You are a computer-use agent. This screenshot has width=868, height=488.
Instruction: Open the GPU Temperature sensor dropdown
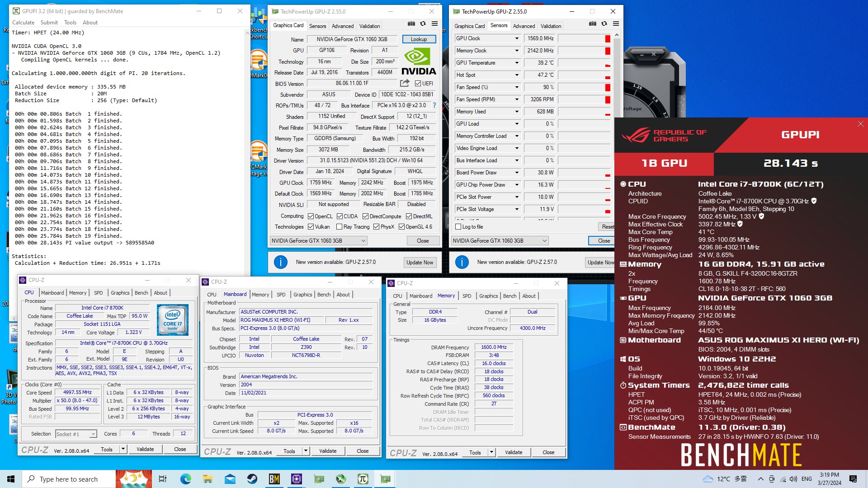point(517,63)
